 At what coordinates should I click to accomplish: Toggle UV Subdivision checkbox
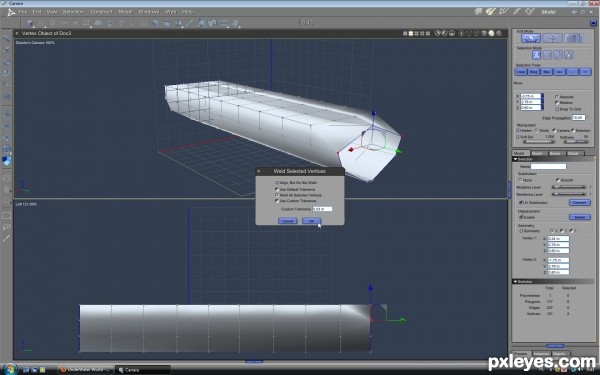click(x=520, y=202)
